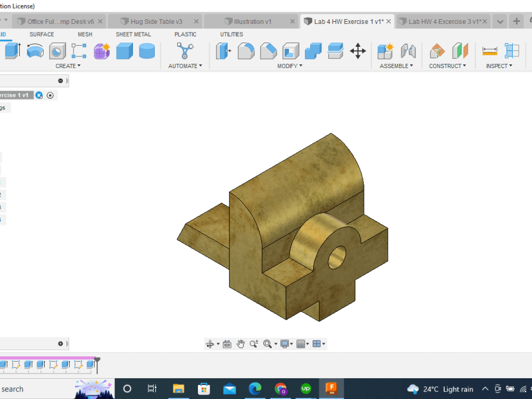Activate the Move/Copy tool

click(358, 51)
